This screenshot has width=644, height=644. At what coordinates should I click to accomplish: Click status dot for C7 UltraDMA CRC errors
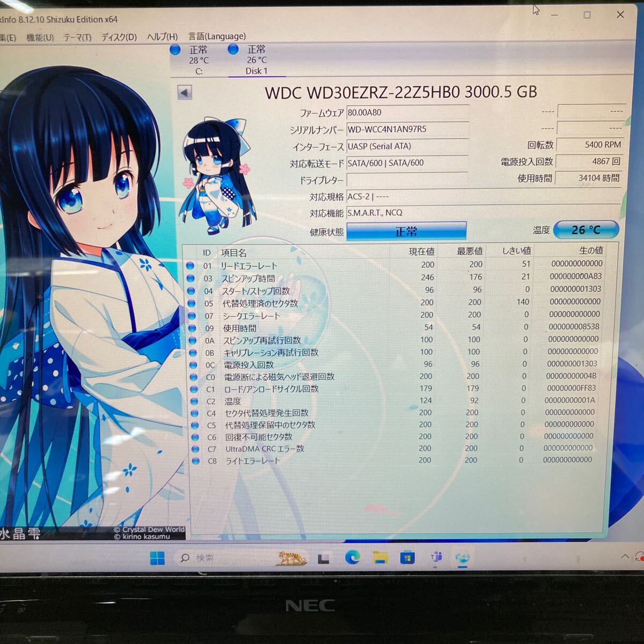196,449
